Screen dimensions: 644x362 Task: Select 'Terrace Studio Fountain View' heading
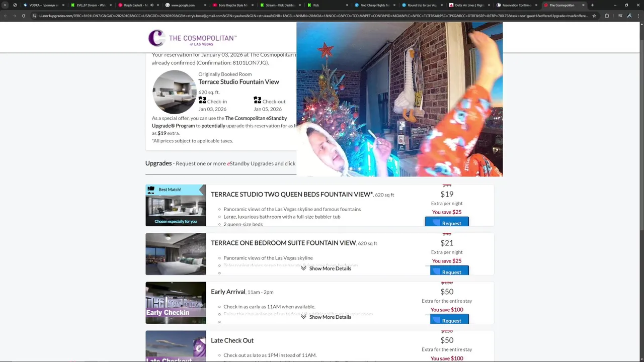pyautogui.click(x=238, y=82)
